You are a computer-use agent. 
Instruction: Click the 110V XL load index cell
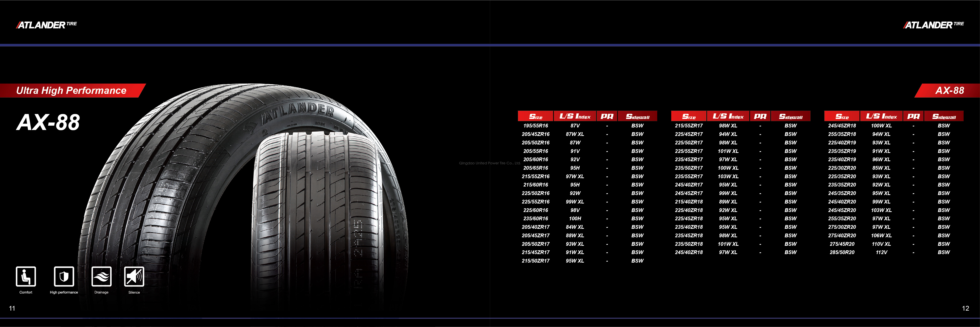click(x=881, y=244)
